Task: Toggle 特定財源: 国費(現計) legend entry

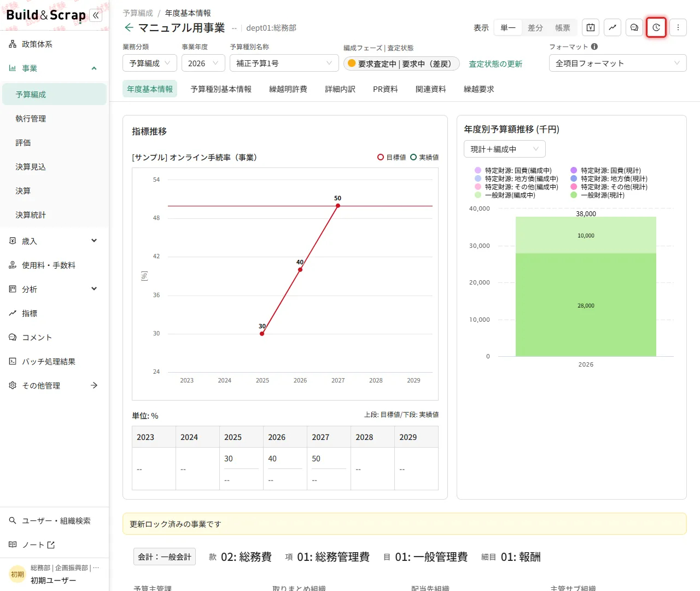Action: pos(605,170)
